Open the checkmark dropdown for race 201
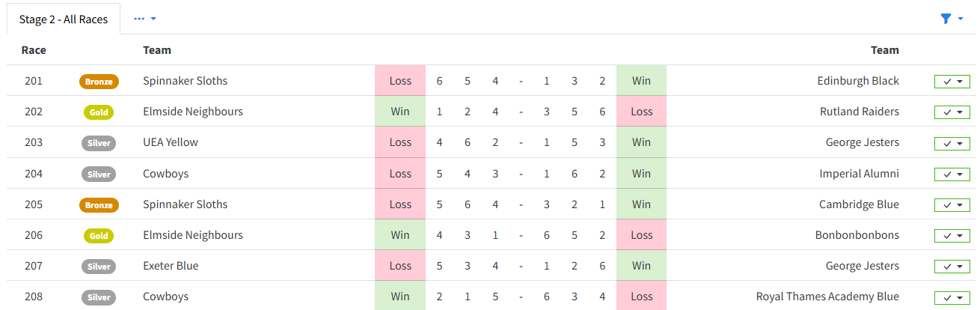 tap(952, 82)
